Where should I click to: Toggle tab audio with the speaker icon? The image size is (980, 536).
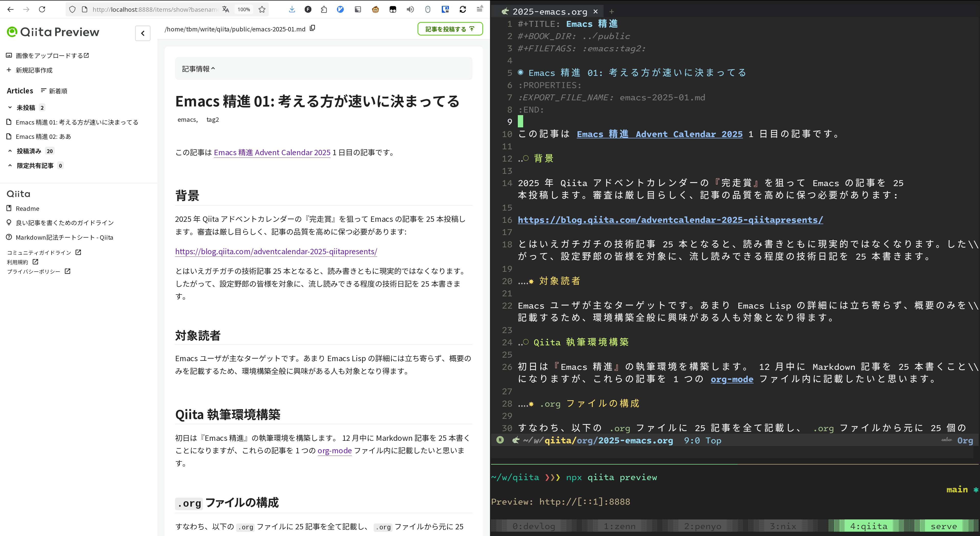[x=410, y=9]
